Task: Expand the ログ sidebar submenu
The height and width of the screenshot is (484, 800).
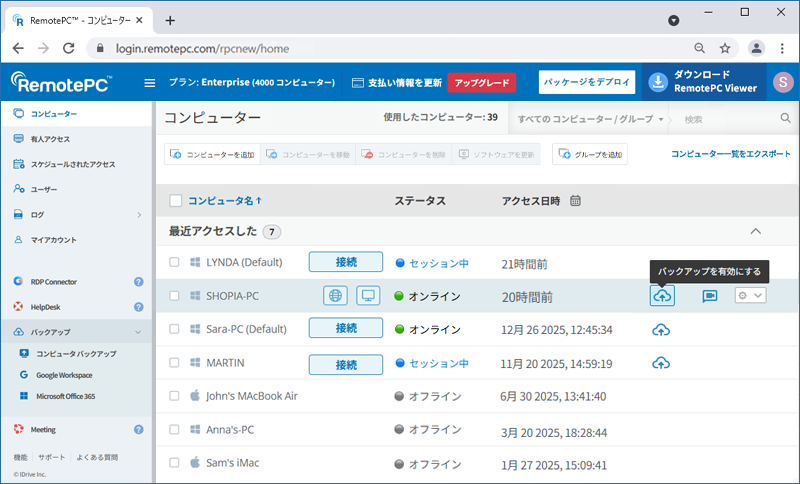Action: 139,215
